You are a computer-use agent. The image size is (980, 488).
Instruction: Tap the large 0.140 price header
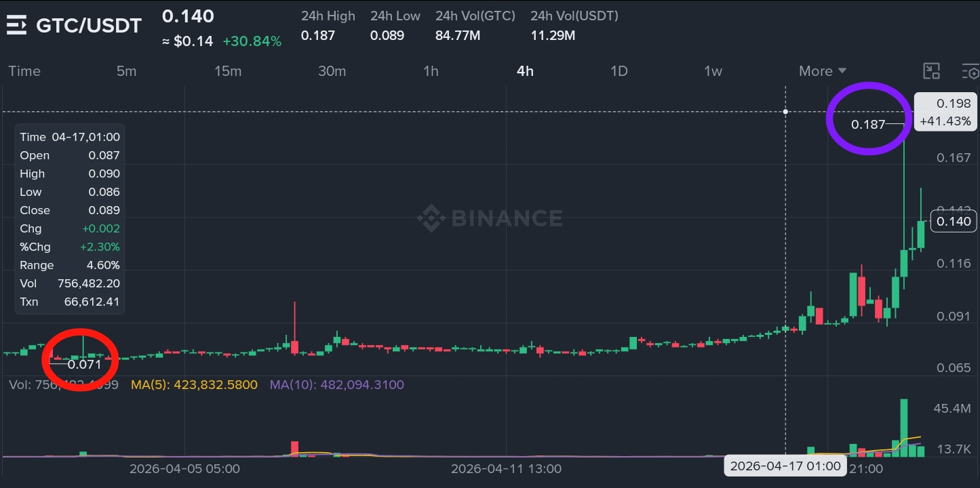(x=188, y=16)
